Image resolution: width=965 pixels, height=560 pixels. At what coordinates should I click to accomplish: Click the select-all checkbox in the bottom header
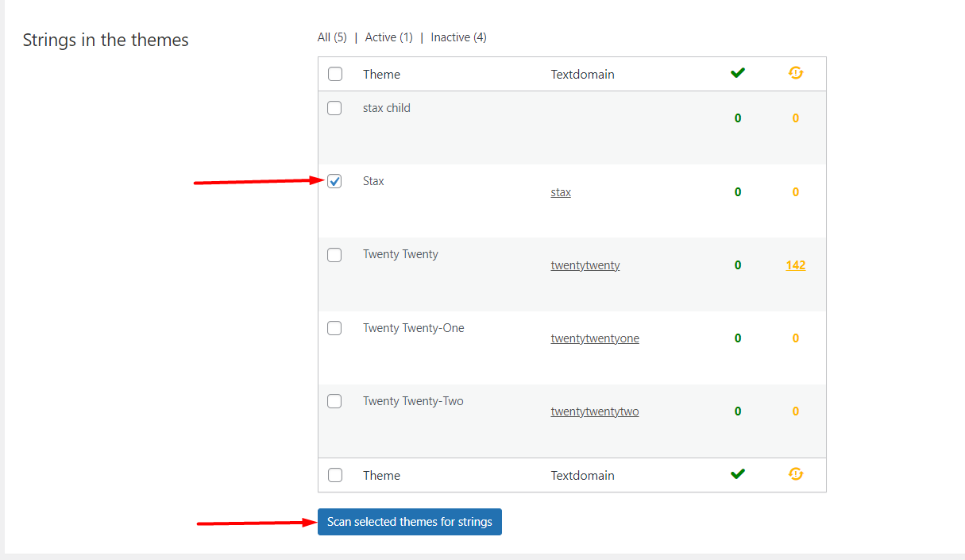(x=334, y=474)
